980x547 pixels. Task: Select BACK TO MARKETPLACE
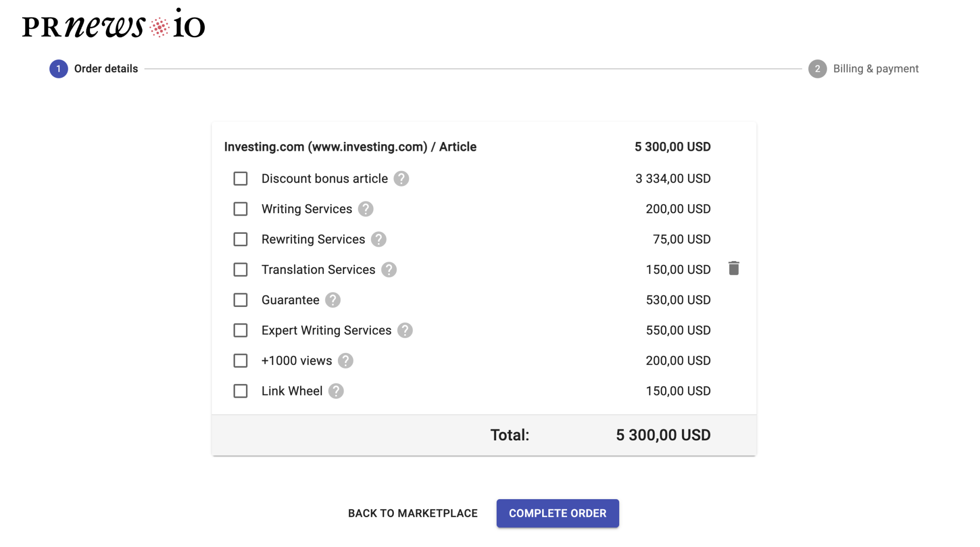[x=412, y=513]
